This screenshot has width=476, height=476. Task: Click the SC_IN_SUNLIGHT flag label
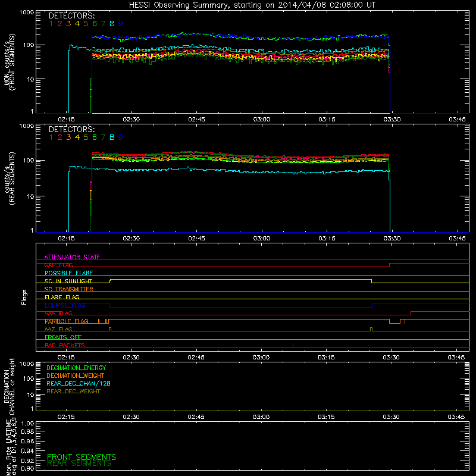[x=68, y=281]
